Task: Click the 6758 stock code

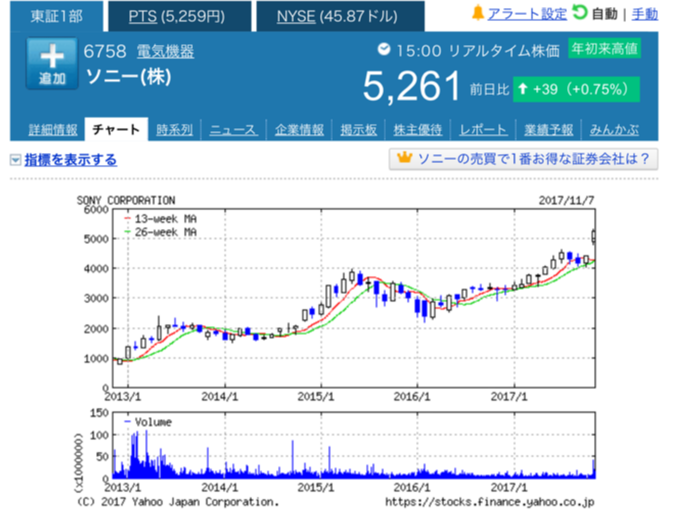Action: pyautogui.click(x=105, y=51)
